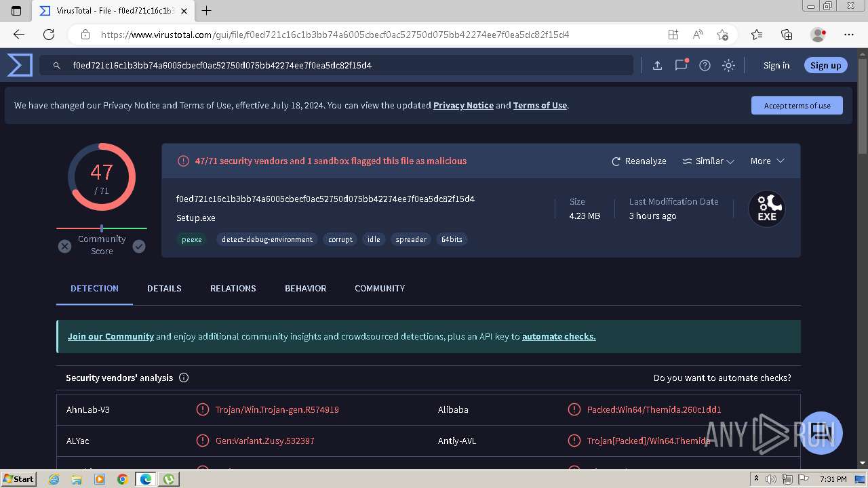Screen dimensions: 868x488
Task: Click the browser address bar URL
Action: [x=335, y=35]
